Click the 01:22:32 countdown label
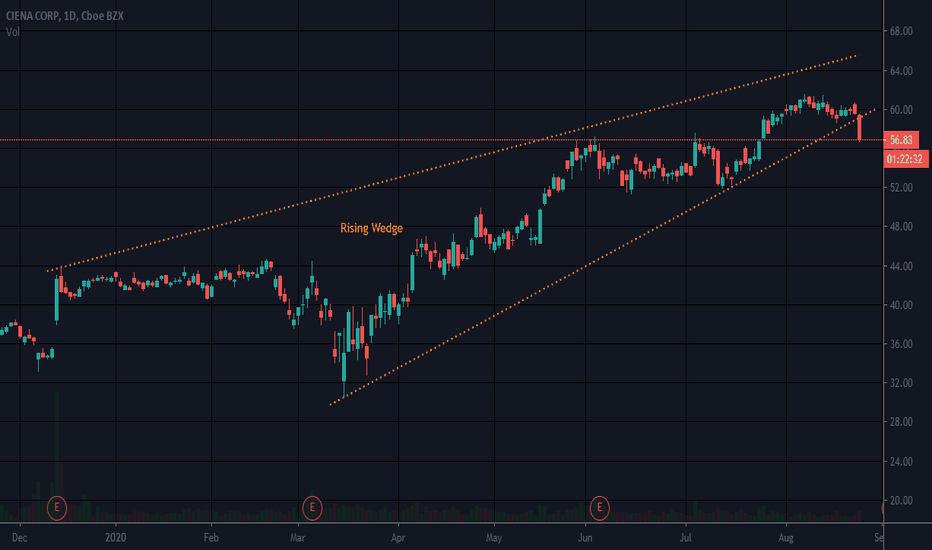The image size is (932, 550). pyautogui.click(x=905, y=159)
